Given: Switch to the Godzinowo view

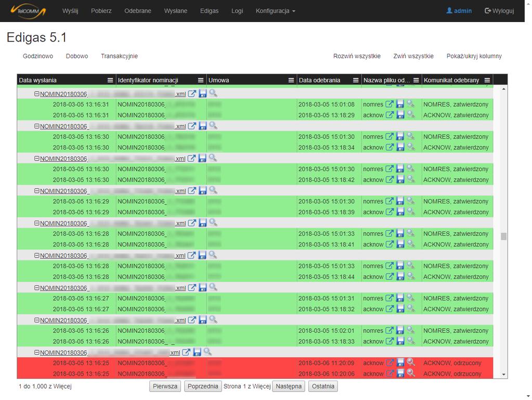Looking at the screenshot, I should tap(38, 56).
